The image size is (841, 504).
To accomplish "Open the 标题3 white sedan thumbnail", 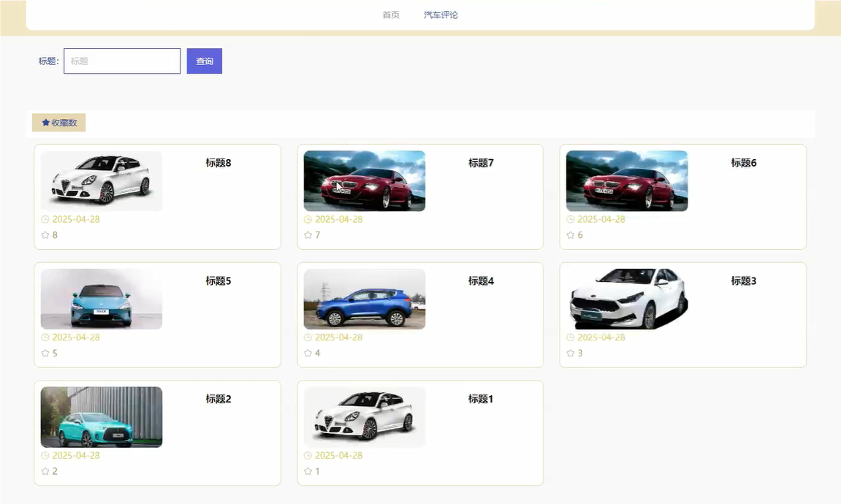I will pos(626,299).
